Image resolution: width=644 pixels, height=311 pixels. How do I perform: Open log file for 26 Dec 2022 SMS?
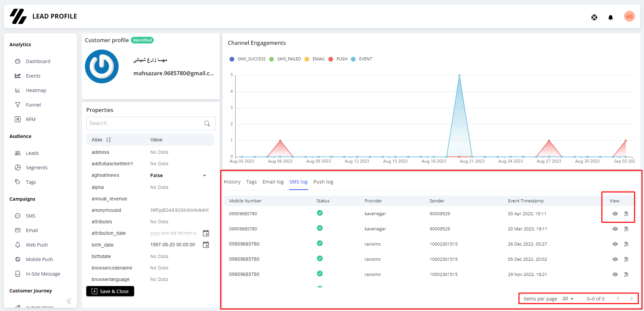(626, 244)
